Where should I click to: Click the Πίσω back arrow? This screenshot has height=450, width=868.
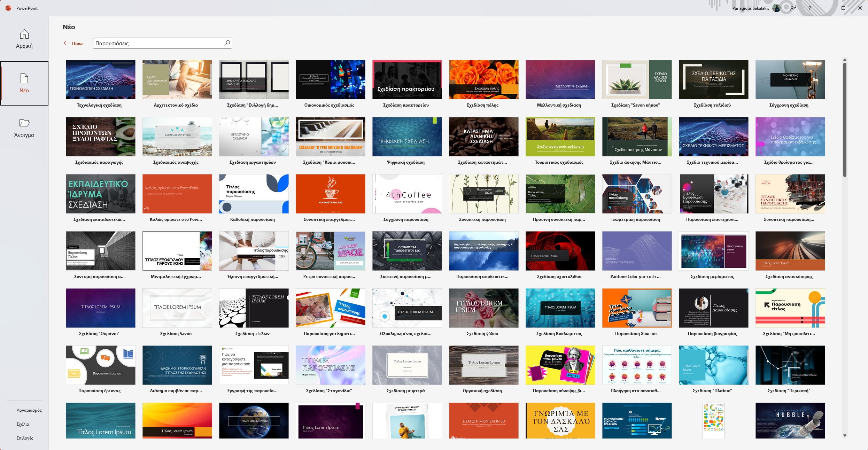(x=67, y=43)
